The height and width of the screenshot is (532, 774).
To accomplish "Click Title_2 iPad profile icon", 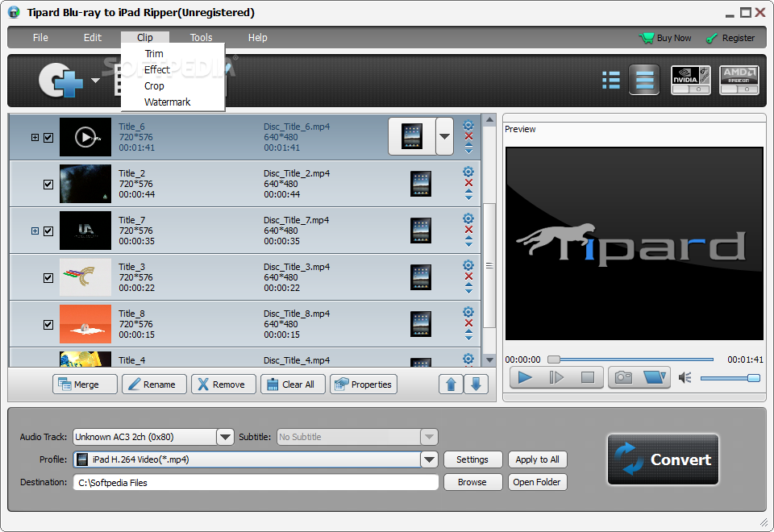I will (421, 184).
